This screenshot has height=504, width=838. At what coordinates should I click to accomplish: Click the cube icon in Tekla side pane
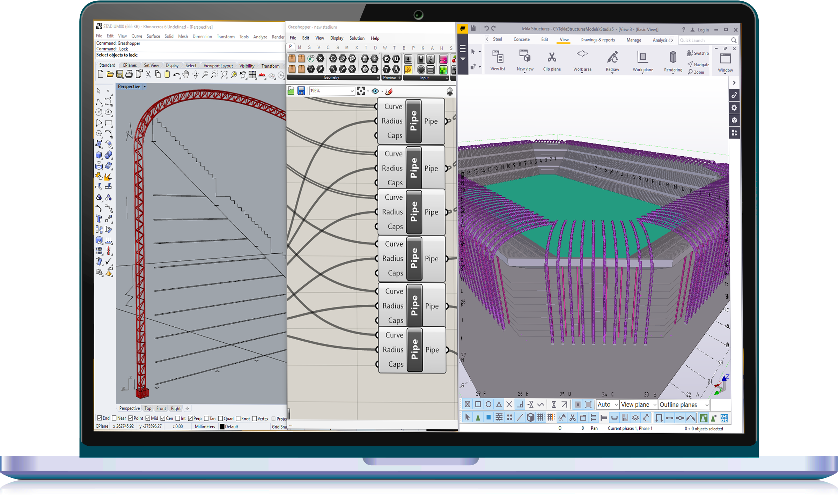(734, 120)
